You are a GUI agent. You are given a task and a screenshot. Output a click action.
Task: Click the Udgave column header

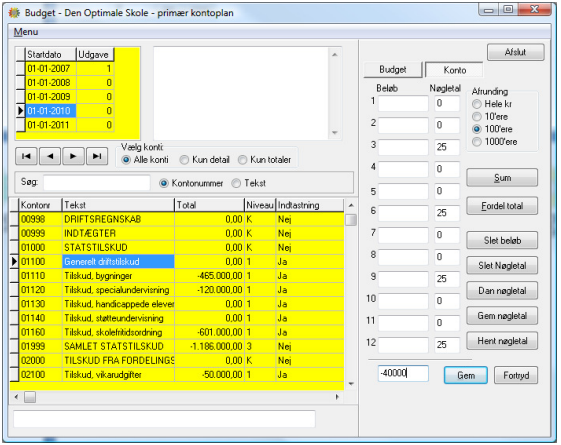(x=95, y=54)
